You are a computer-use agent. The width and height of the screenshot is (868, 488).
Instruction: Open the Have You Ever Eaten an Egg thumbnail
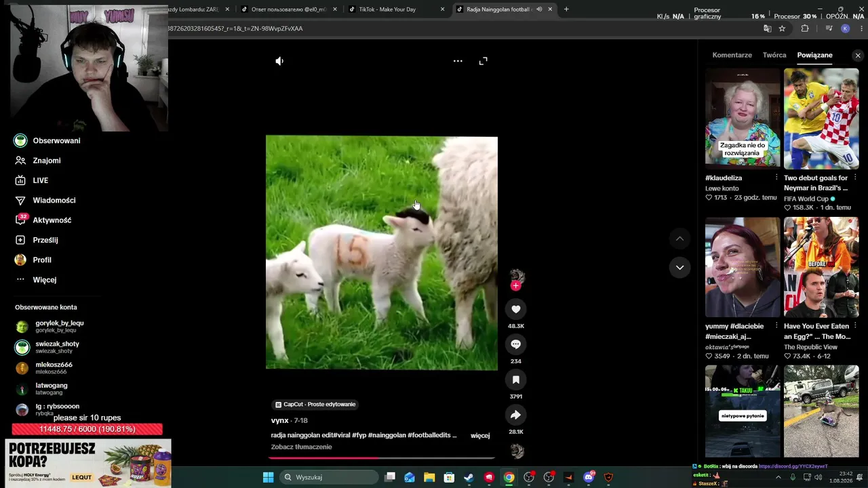click(821, 267)
